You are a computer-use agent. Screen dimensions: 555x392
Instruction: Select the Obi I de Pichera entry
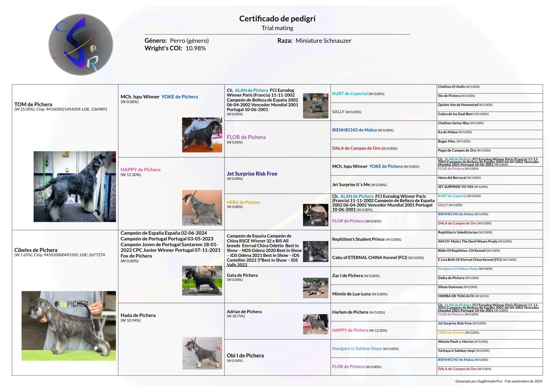pos(245,356)
